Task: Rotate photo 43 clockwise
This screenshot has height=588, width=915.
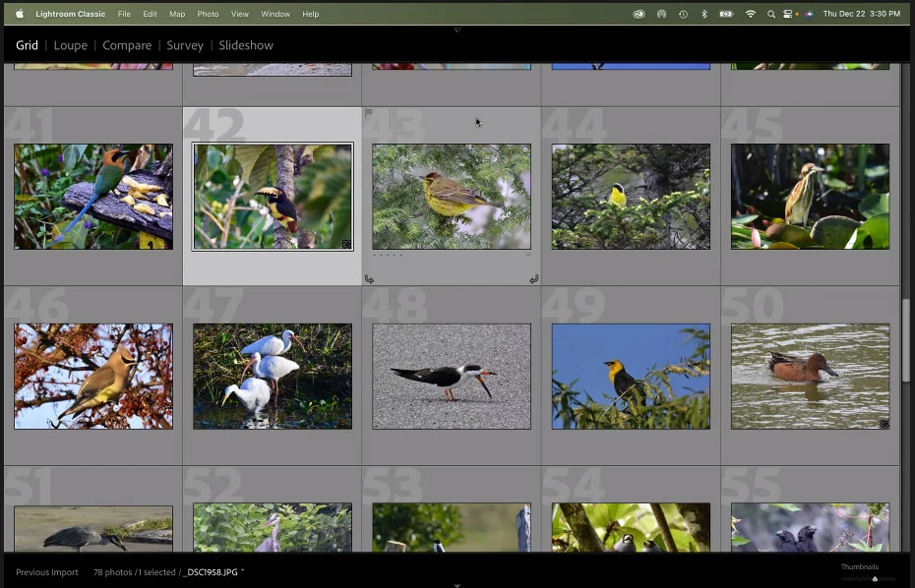Action: [533, 279]
